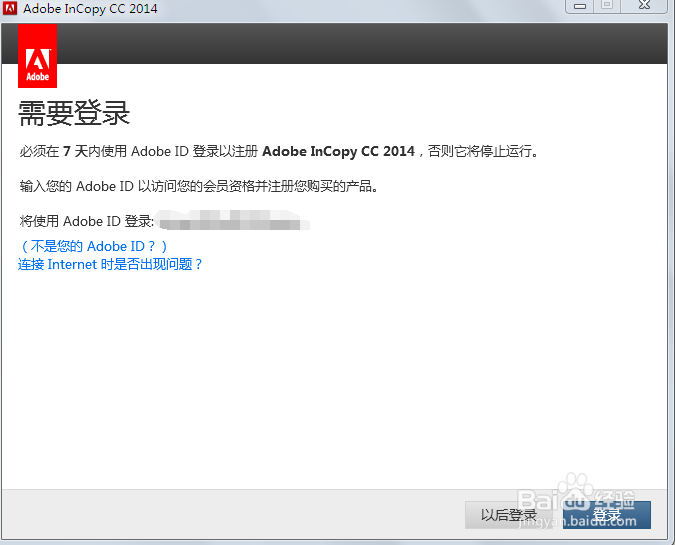Open the 不是您的 Adobe ID？ link
The height and width of the screenshot is (545, 675).
[94, 246]
